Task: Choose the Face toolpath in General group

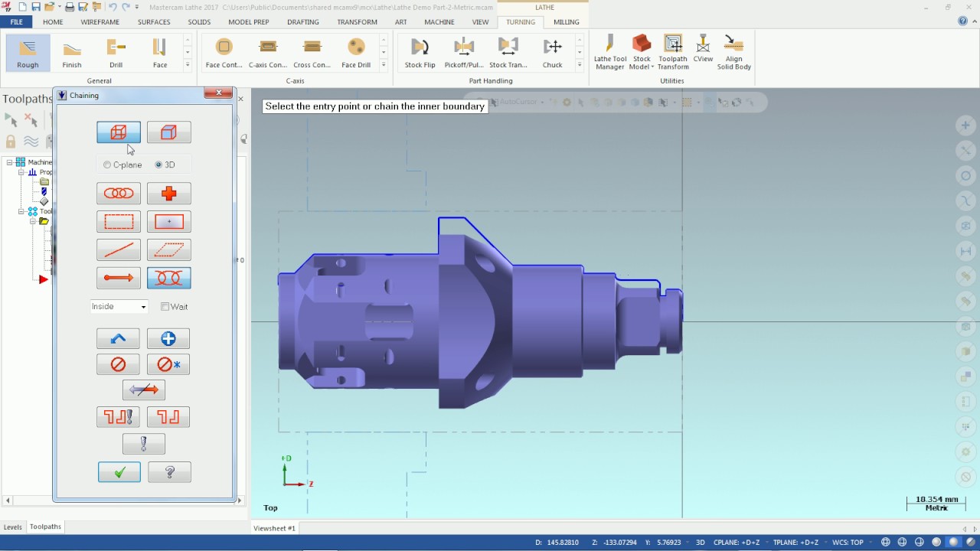Action: point(160,54)
